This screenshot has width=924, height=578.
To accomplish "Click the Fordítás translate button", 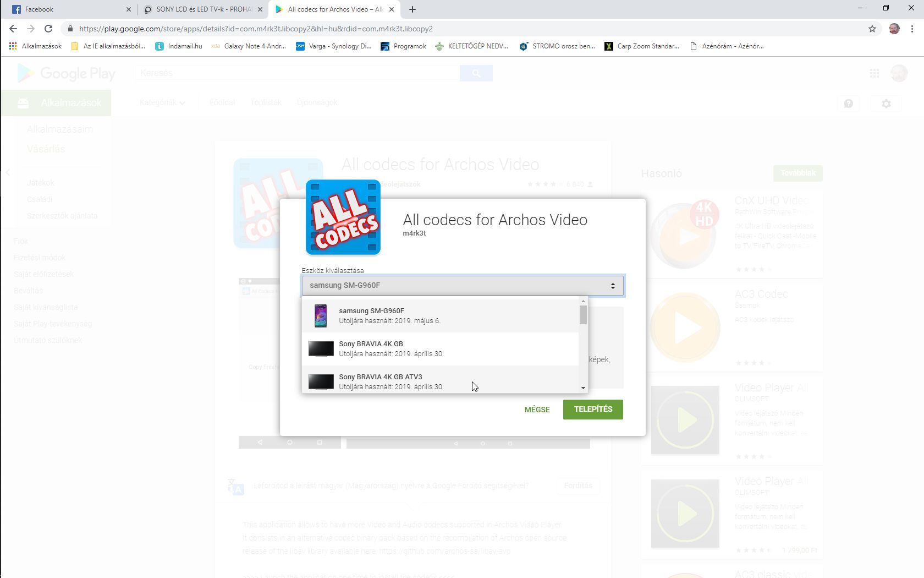I will click(x=578, y=486).
